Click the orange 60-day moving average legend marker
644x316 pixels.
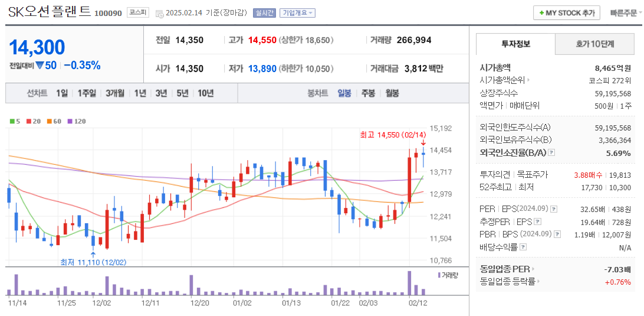pos(49,122)
